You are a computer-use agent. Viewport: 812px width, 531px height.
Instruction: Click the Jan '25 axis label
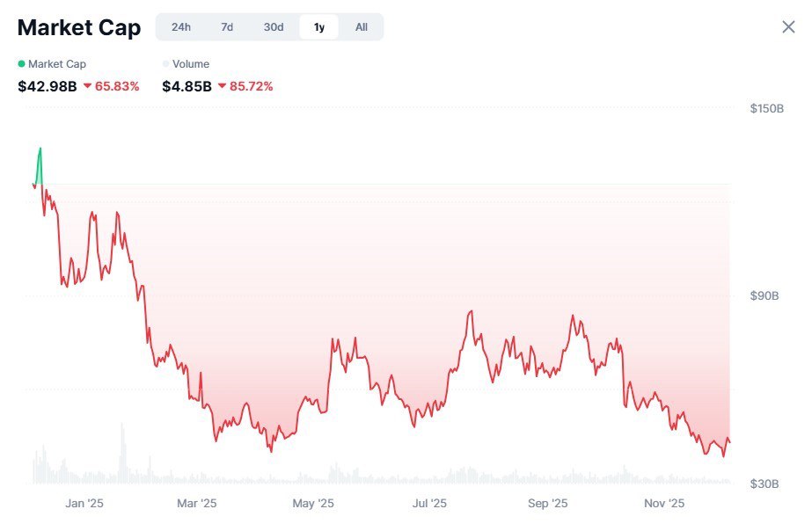click(85, 504)
